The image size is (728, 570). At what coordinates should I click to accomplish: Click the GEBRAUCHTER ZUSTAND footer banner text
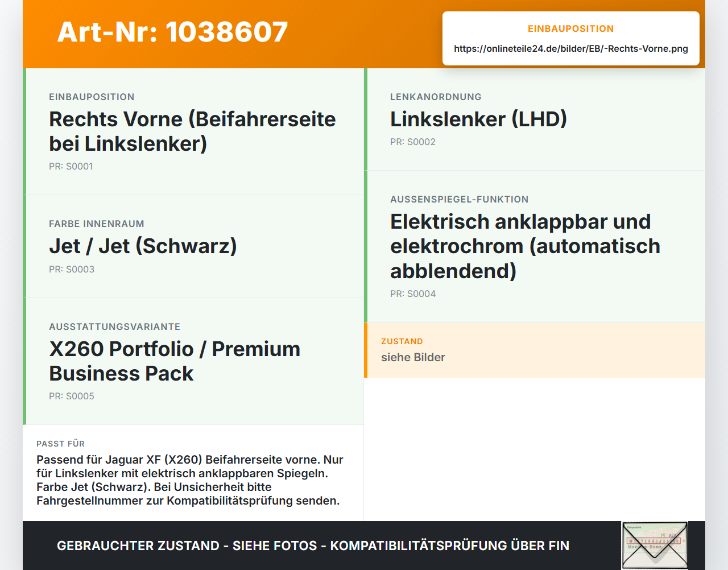[x=313, y=546]
